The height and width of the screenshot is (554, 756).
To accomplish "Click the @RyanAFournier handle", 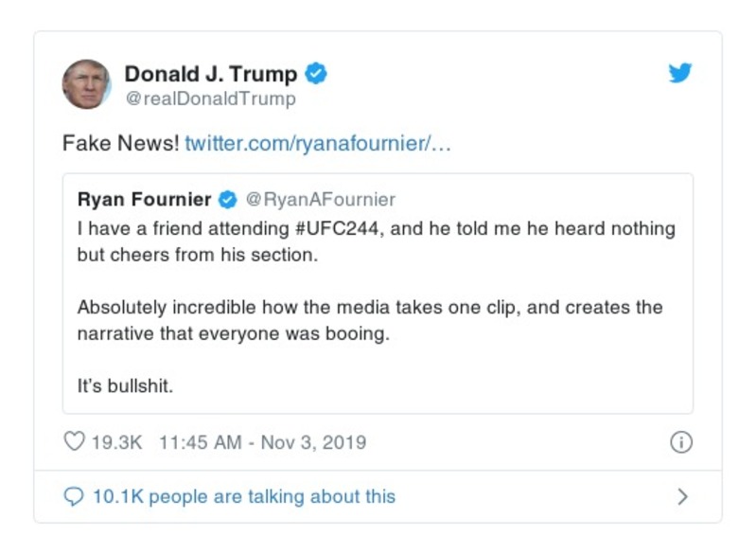I will pos(321,200).
